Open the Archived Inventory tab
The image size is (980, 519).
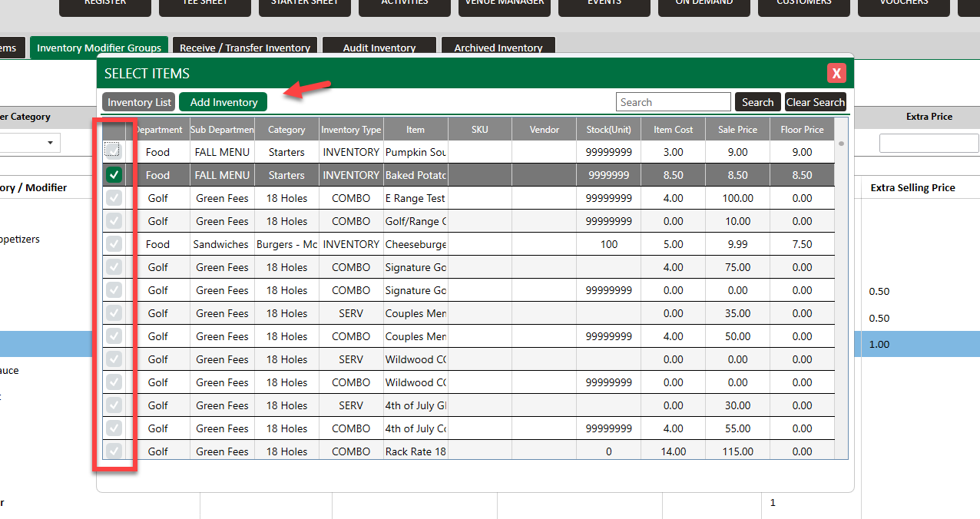pos(498,48)
